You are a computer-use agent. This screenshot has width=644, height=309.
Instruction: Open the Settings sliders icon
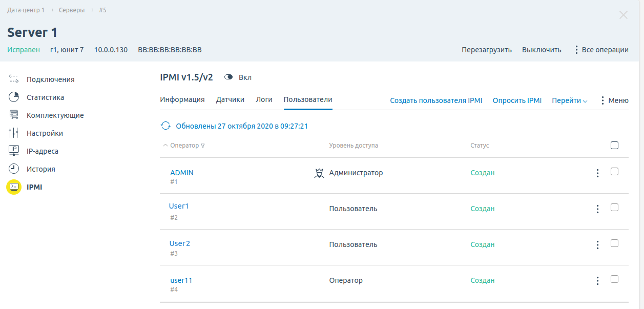(x=14, y=133)
